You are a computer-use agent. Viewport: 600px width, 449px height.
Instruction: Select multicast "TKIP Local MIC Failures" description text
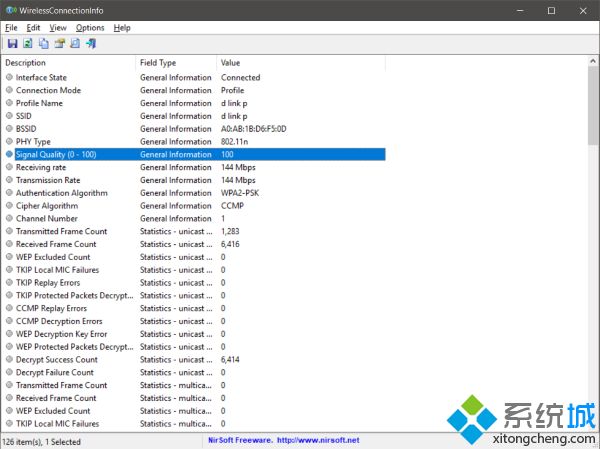57,423
